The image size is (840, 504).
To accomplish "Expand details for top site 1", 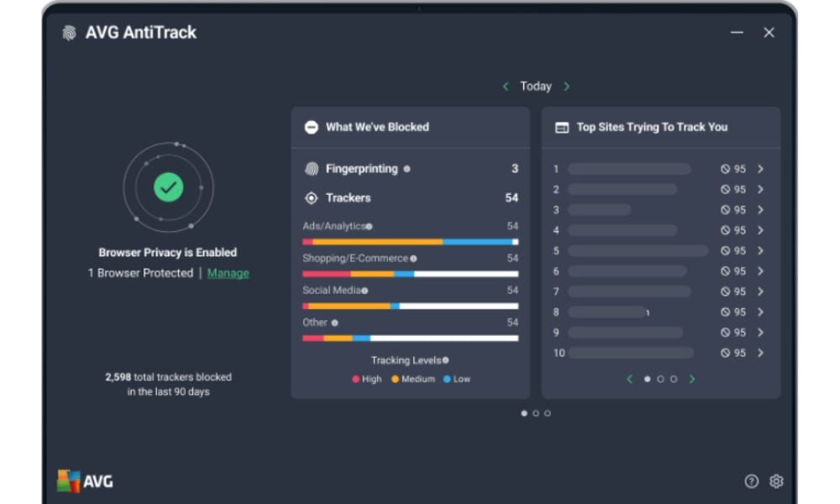I will (x=761, y=169).
